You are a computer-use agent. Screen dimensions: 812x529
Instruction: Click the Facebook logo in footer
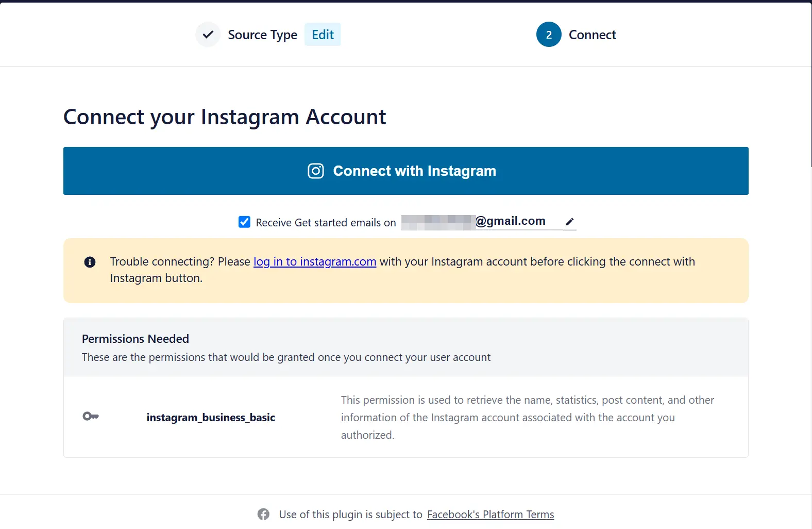point(263,514)
